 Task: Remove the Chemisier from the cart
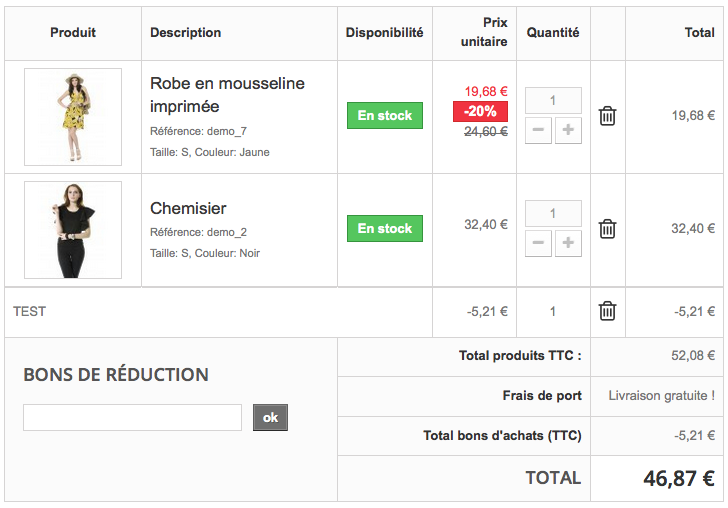607,229
